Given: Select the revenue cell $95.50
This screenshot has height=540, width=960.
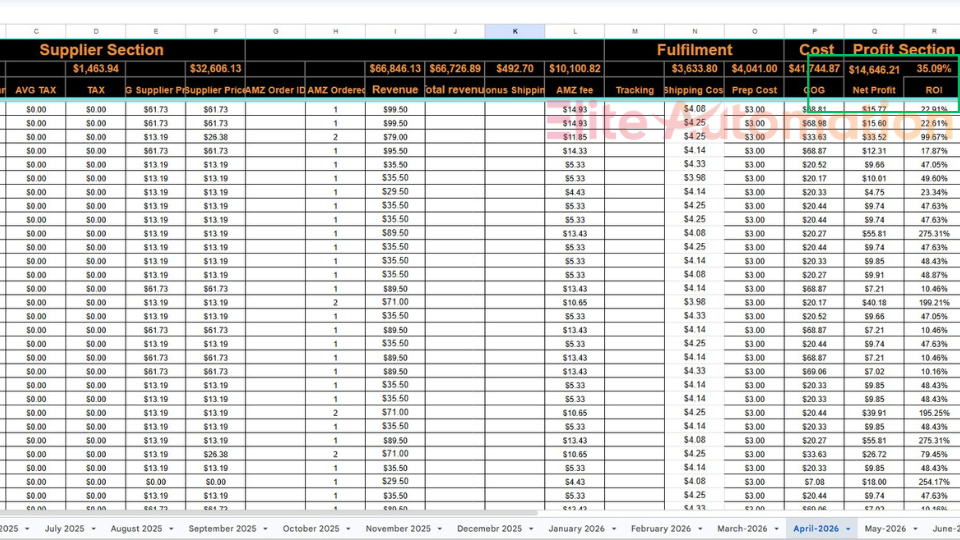Looking at the screenshot, I should coord(395,151).
